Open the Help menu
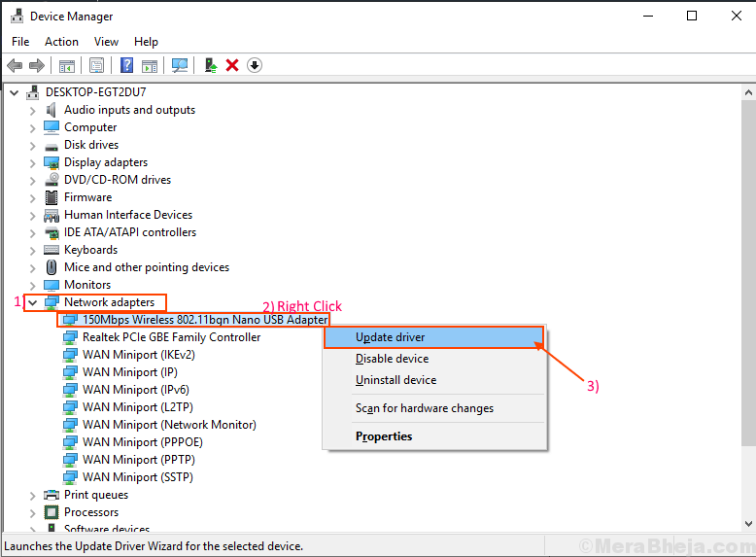This screenshot has width=756, height=557. pyautogui.click(x=146, y=42)
